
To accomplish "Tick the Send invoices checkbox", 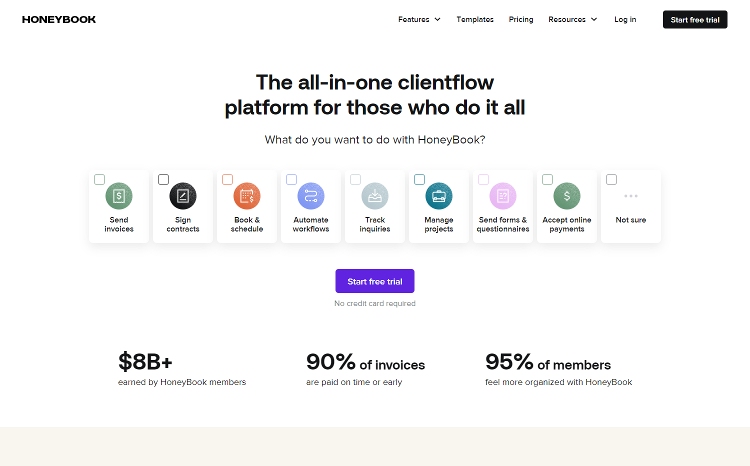I will pos(100,180).
